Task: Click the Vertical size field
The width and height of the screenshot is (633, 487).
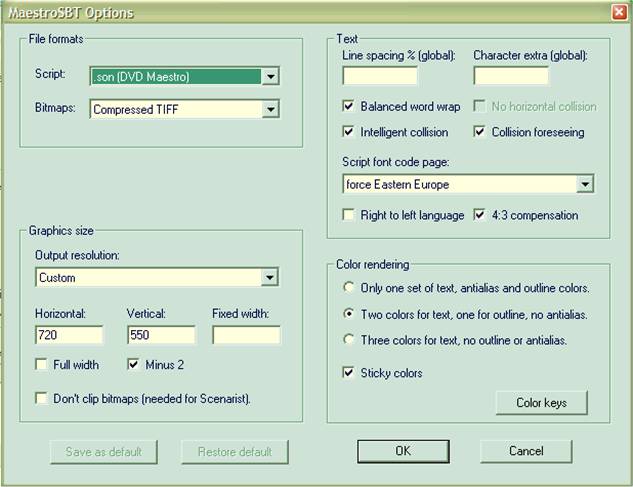Action: (x=161, y=335)
